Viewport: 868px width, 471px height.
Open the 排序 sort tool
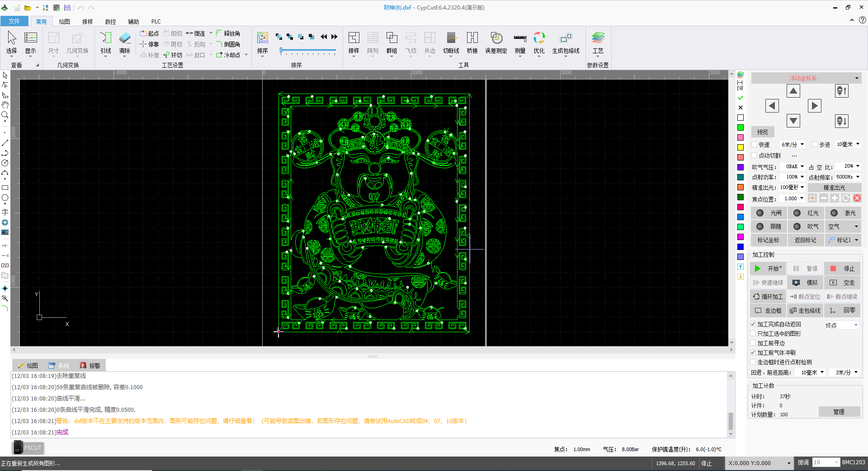pos(263,42)
